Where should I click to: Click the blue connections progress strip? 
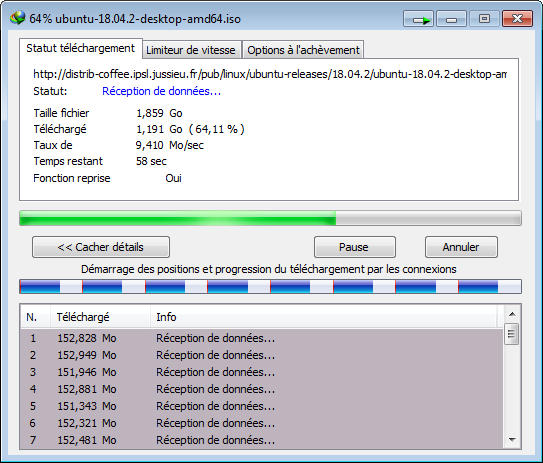(x=270, y=286)
